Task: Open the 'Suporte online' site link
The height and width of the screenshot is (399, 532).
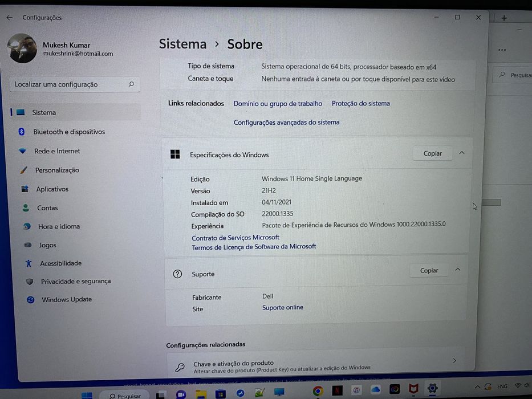Action: [283, 307]
